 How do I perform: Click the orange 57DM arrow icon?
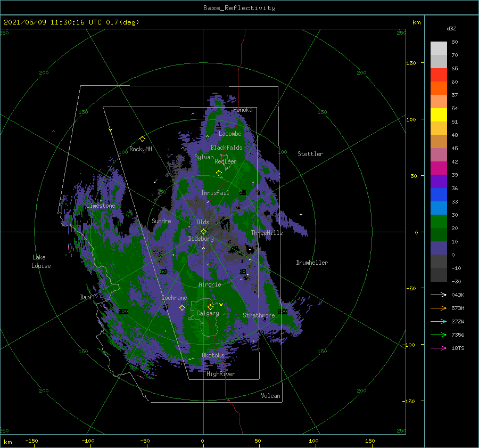[439, 308]
